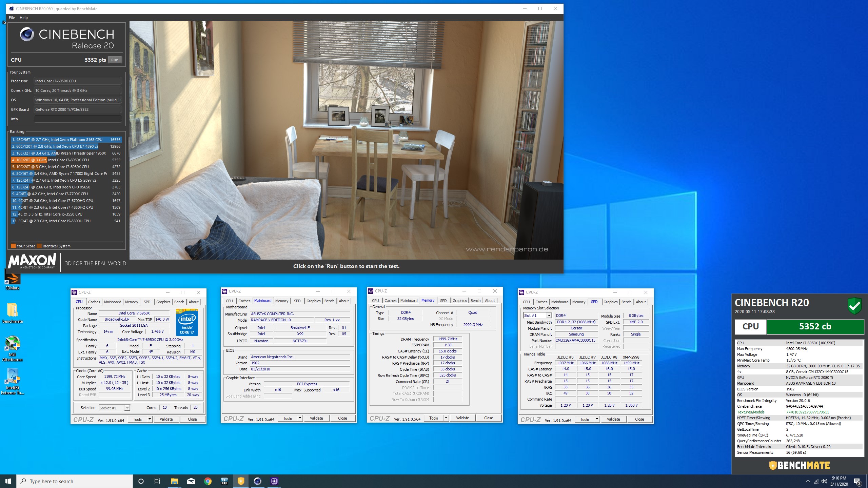Click Validate in CPU-Z CPU window

[x=166, y=419]
